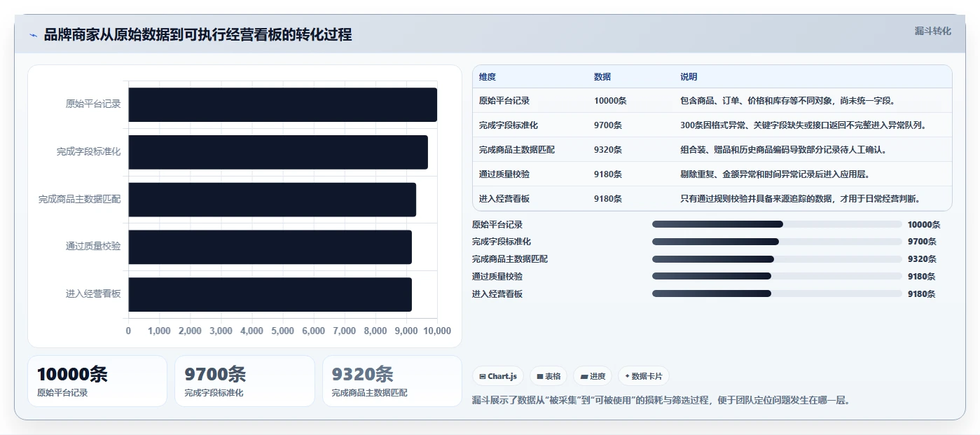Click description starting 剔除重复

[775, 174]
